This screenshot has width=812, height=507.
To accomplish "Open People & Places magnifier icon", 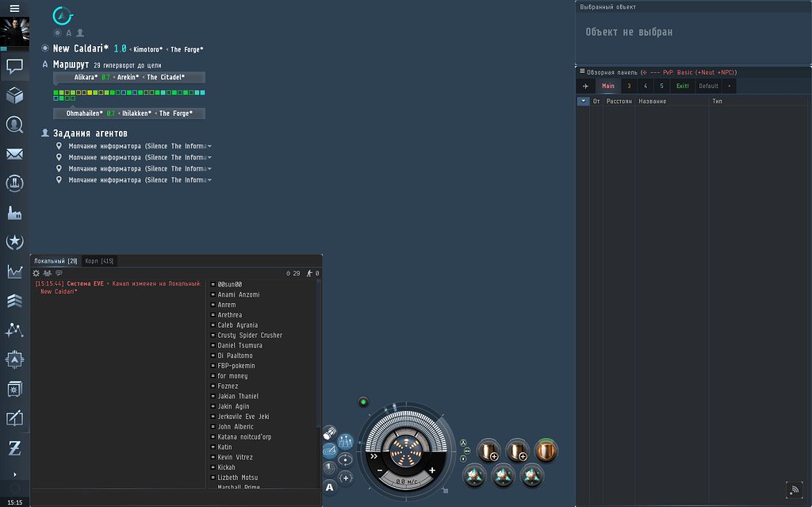I will pos(14,125).
